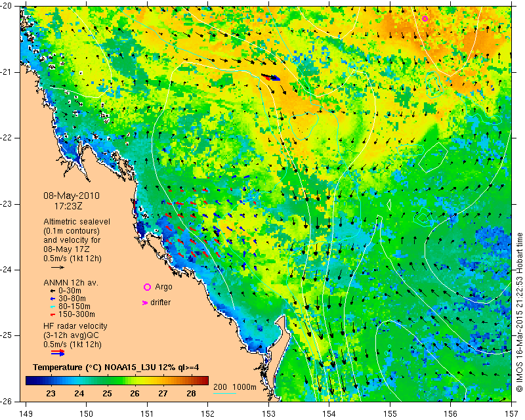Click the Argo float marker near 155.5E, 20.2S

425,19
